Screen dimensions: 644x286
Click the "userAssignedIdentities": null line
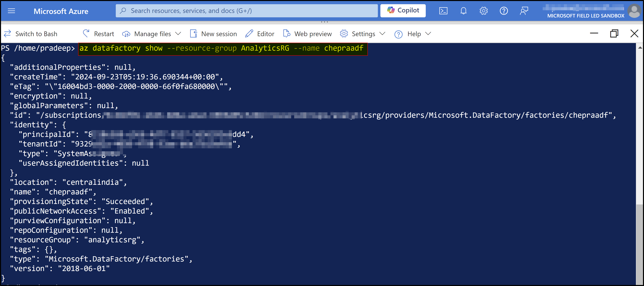84,163
